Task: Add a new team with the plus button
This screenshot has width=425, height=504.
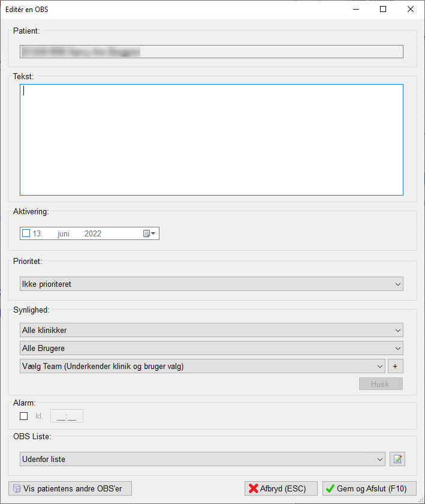Action: pos(395,366)
